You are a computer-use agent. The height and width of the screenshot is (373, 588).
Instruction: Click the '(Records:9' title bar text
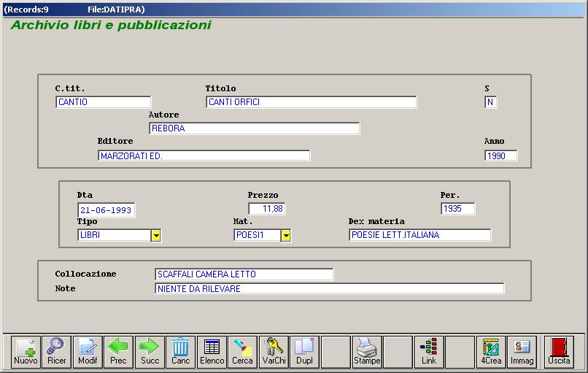pos(26,9)
